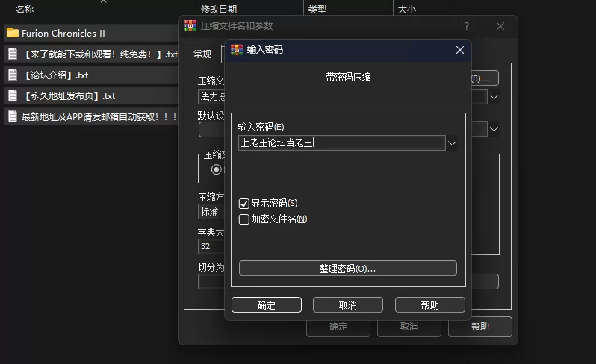Uncheck the 显示密码(S) checkbox

click(244, 204)
